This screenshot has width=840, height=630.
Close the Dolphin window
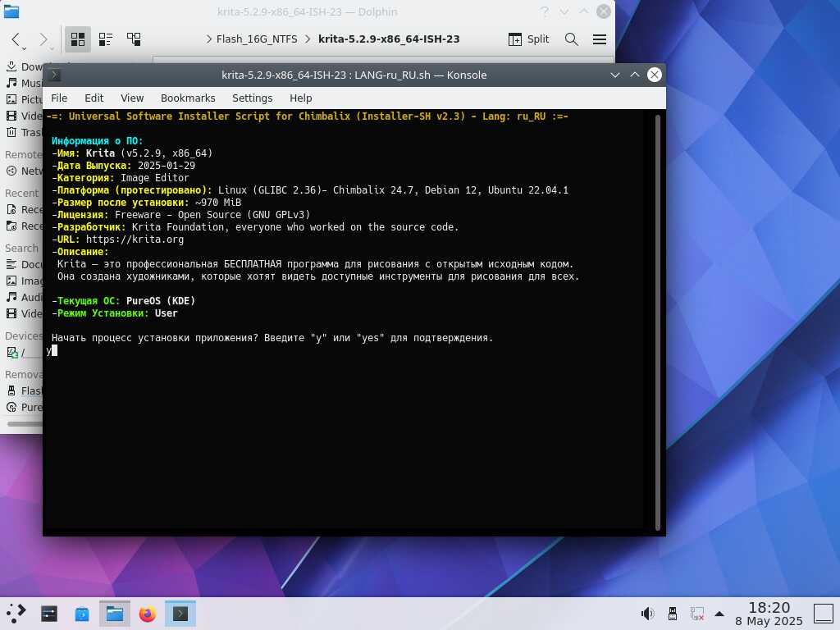(604, 11)
